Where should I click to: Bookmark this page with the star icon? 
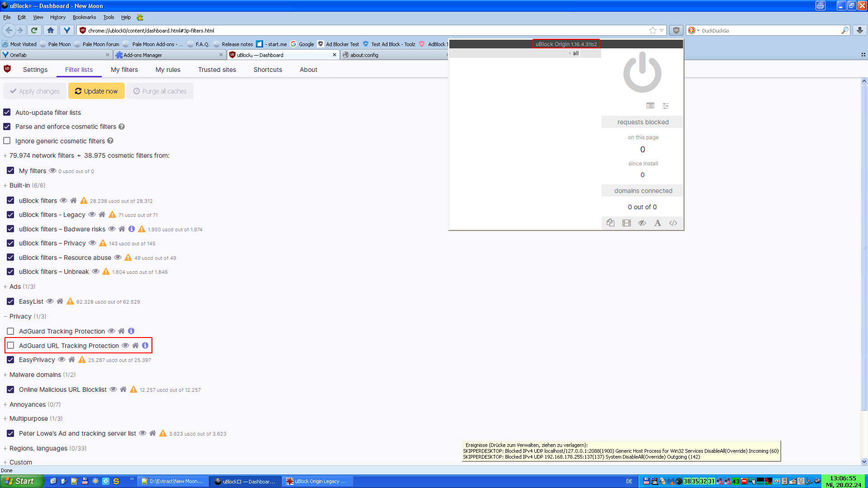coord(652,30)
